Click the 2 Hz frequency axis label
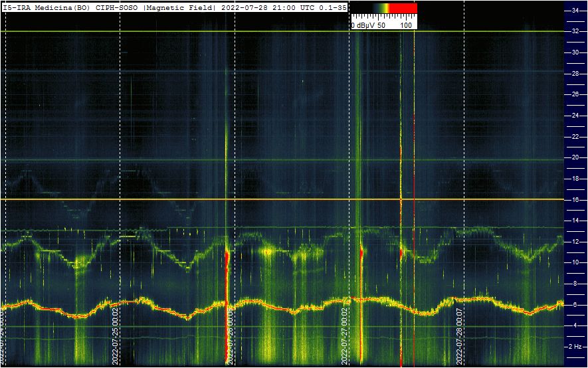 point(577,347)
